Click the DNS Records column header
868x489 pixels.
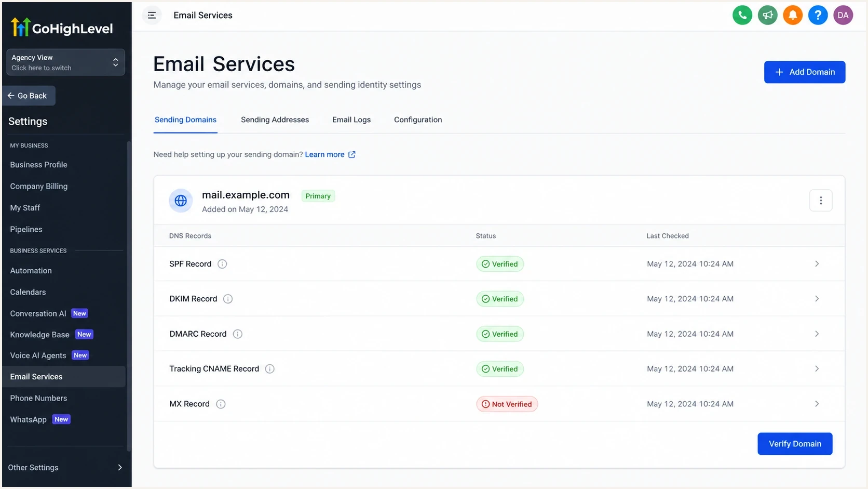point(190,236)
